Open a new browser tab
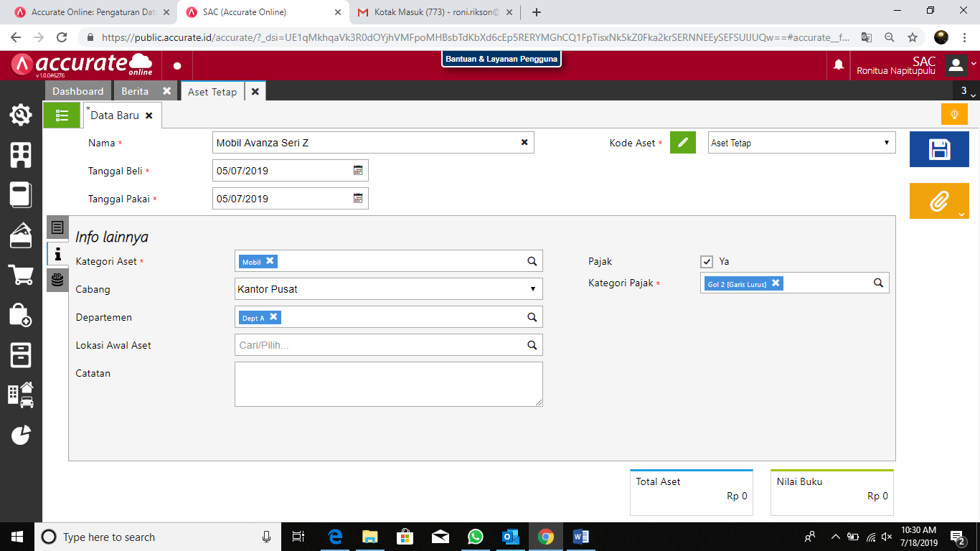The height and width of the screenshot is (551, 980). pyautogui.click(x=536, y=12)
